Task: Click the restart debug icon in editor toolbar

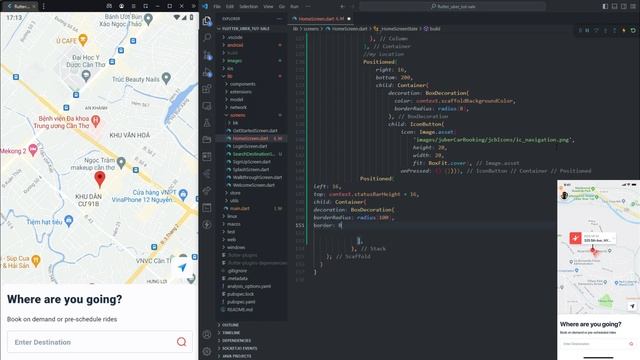Action: 633,31
